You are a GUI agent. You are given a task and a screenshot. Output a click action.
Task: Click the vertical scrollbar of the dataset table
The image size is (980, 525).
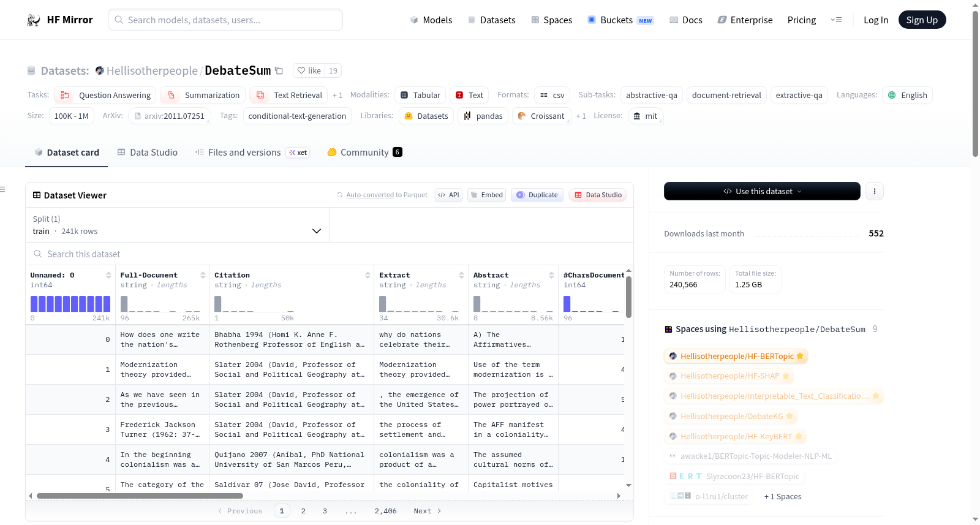click(628, 297)
